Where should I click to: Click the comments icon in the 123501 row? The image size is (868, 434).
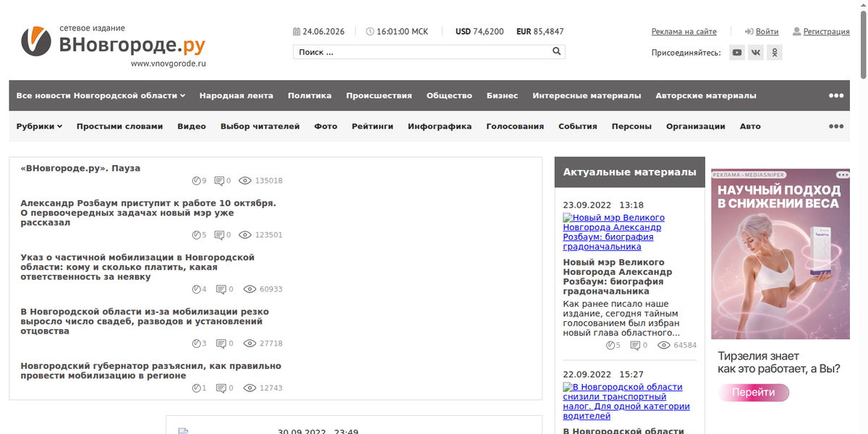click(219, 235)
